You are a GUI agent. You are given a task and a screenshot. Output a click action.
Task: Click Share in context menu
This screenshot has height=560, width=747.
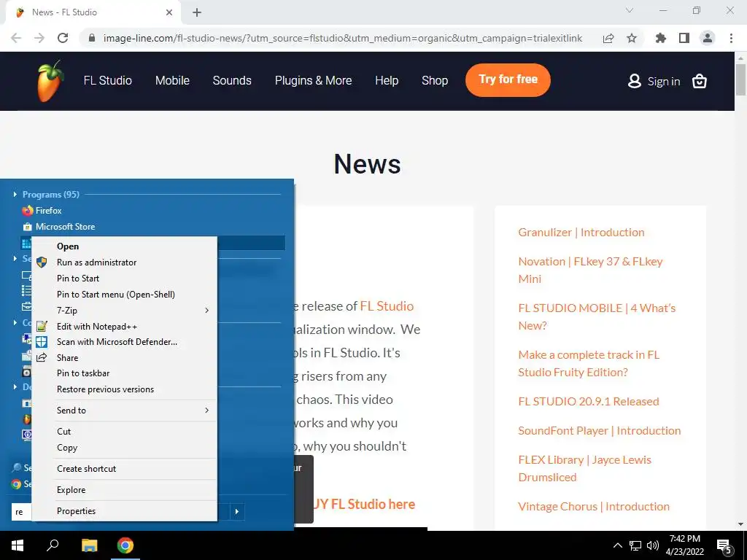coord(124,358)
